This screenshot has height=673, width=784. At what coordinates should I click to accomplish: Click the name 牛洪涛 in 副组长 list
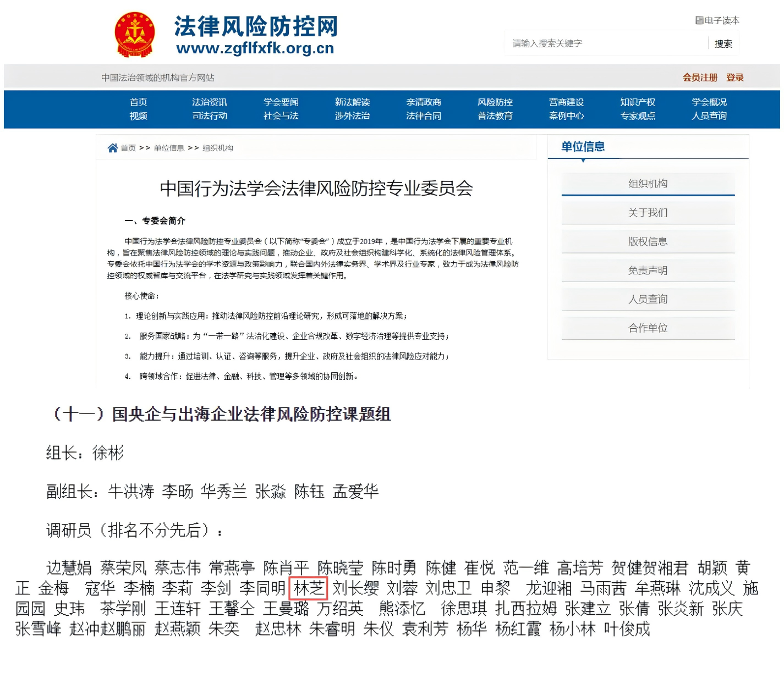click(x=131, y=492)
